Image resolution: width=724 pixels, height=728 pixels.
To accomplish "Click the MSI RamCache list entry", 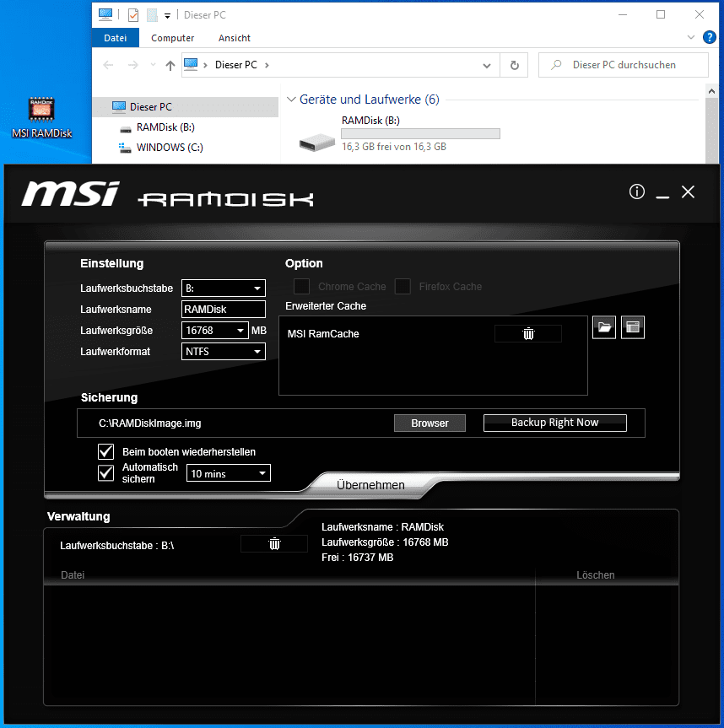I will click(323, 334).
